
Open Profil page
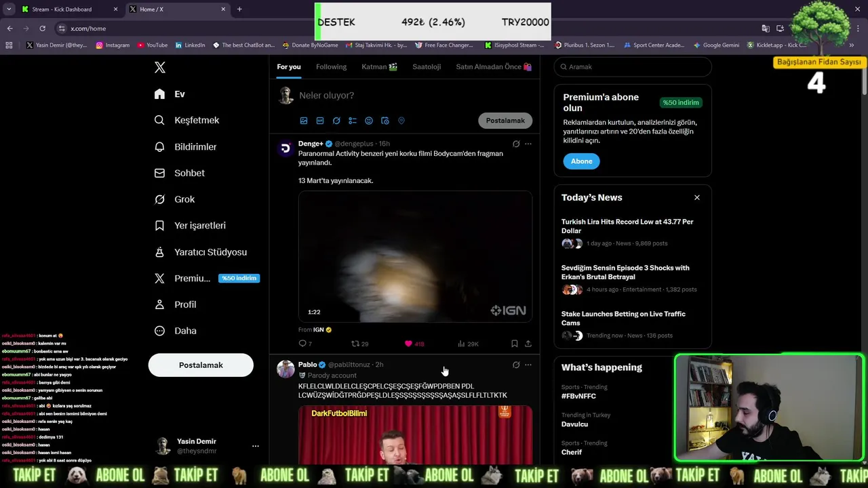click(x=175, y=304)
